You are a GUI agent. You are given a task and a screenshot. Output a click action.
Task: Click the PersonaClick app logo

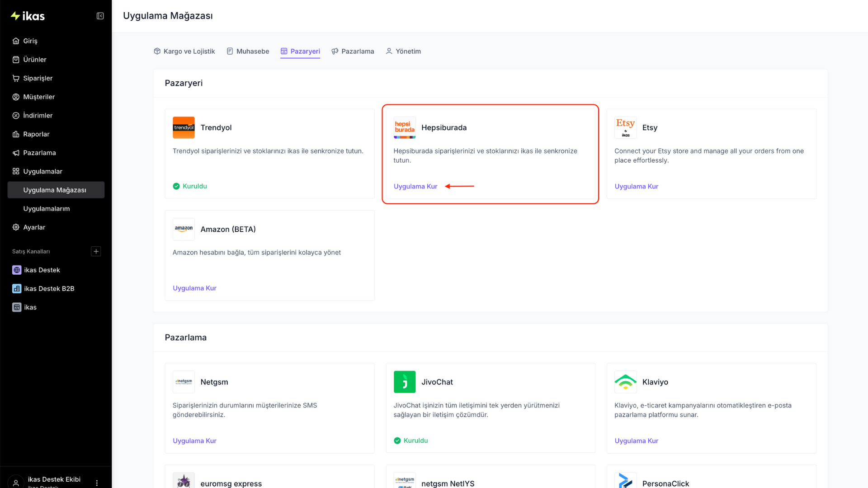[x=626, y=480]
